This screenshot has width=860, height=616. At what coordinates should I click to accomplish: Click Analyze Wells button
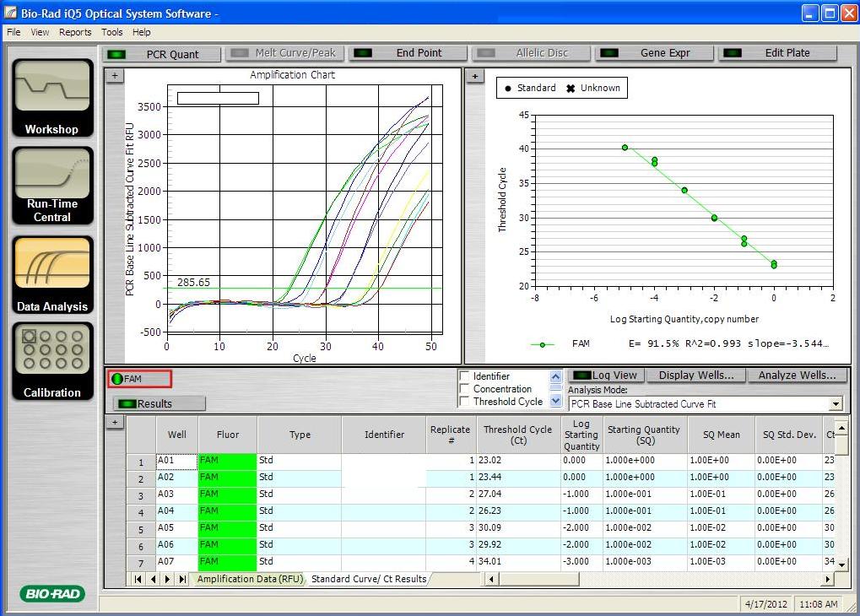pyautogui.click(x=797, y=376)
